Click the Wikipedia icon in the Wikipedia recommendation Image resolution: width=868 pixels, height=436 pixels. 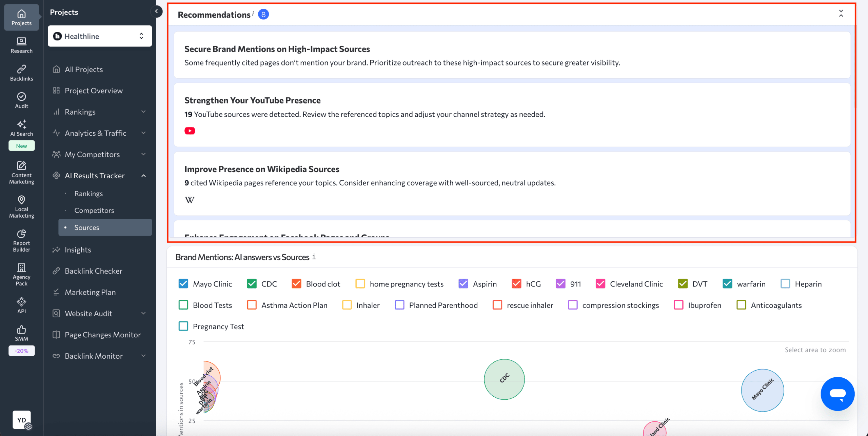(x=190, y=200)
